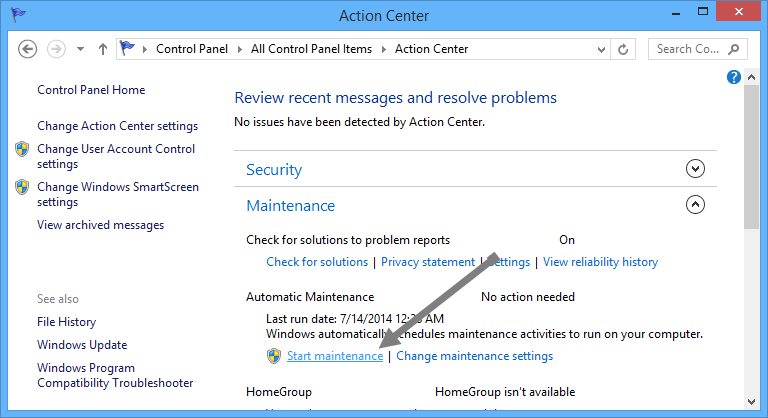Open the address bar history dropdown
This screenshot has height=418, width=768.
pos(601,49)
